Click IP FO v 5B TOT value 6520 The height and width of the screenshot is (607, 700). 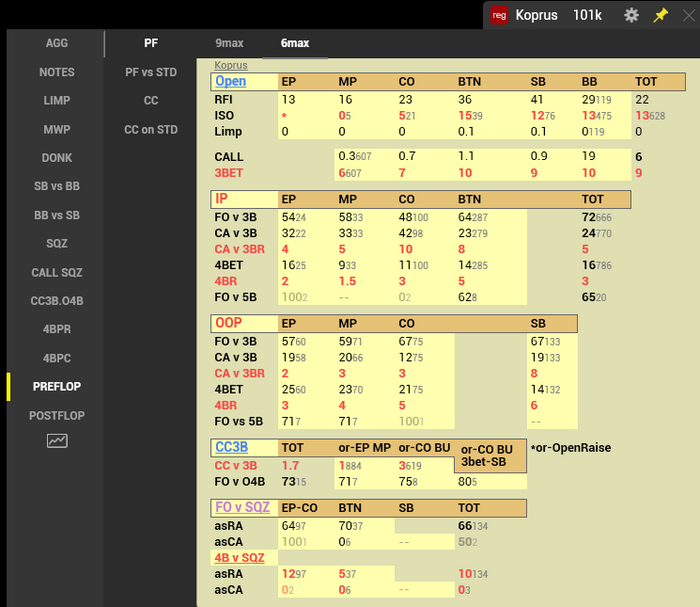pyautogui.click(x=594, y=297)
